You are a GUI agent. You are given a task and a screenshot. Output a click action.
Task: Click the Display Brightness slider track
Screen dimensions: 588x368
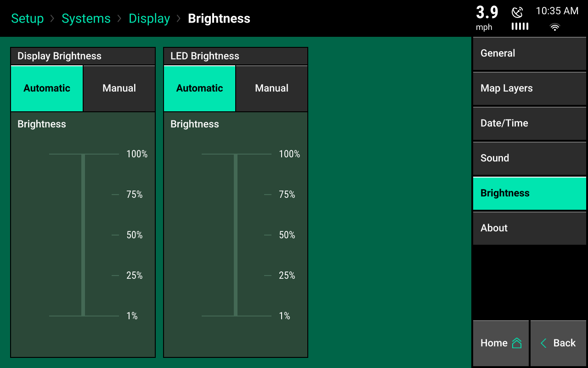pos(83,235)
